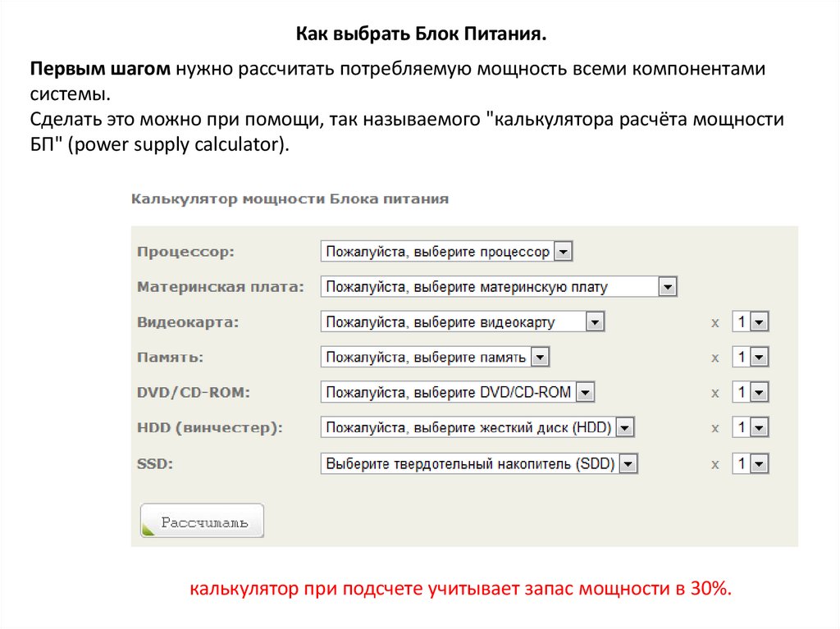This screenshot has width=840, height=629.
Task: Change the HDD quantity selector
Action: [750, 427]
